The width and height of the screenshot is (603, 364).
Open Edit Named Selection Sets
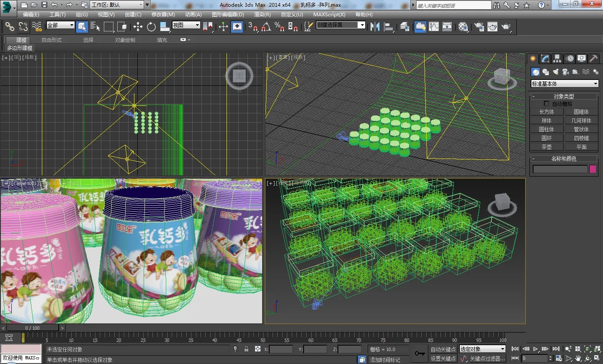[308, 27]
